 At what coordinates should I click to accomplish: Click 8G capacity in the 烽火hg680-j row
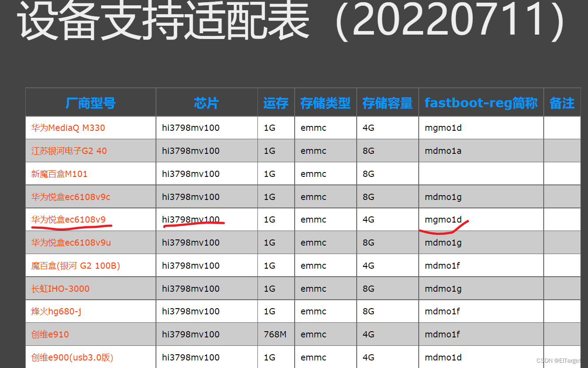(x=368, y=311)
